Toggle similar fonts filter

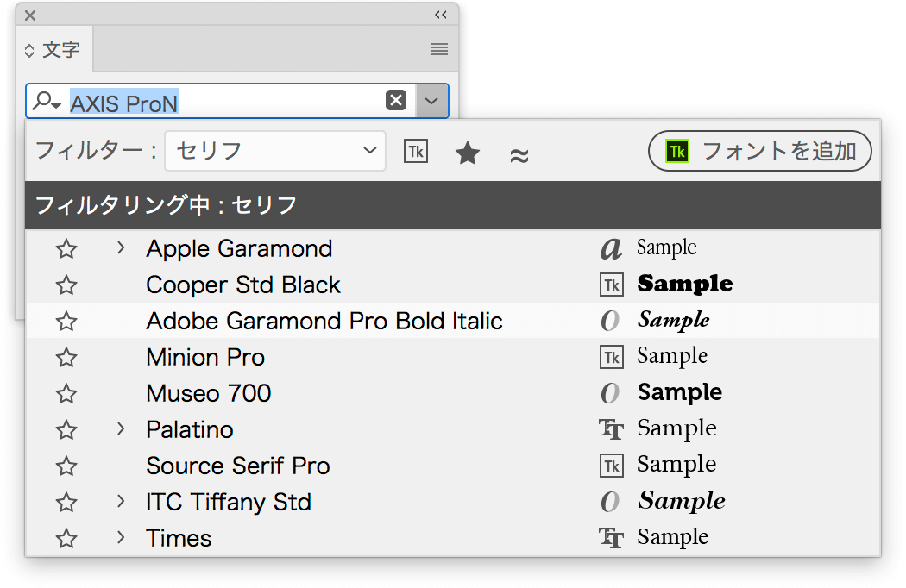click(519, 155)
